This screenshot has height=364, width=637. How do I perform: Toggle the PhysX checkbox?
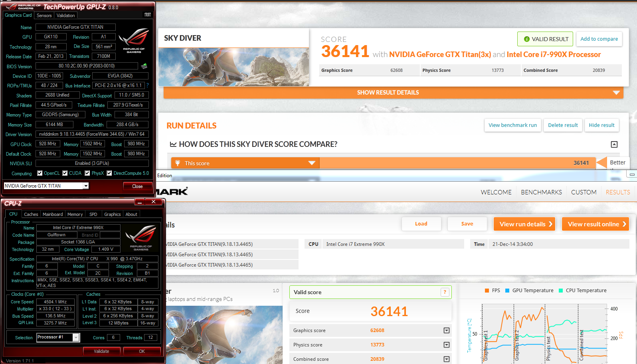pyautogui.click(x=87, y=173)
